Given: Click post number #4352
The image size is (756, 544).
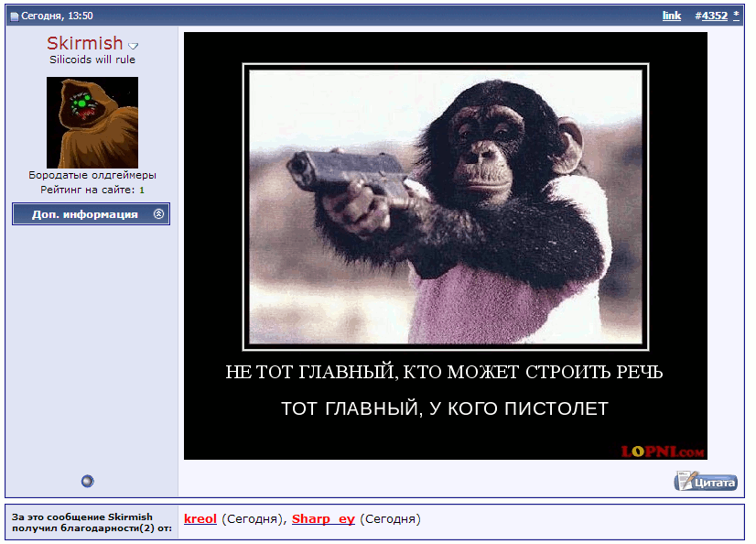Looking at the screenshot, I should (711, 15).
